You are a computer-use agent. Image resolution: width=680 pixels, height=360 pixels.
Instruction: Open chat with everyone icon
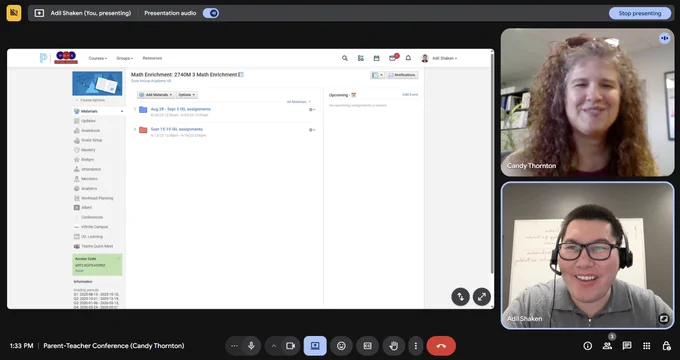tap(627, 346)
